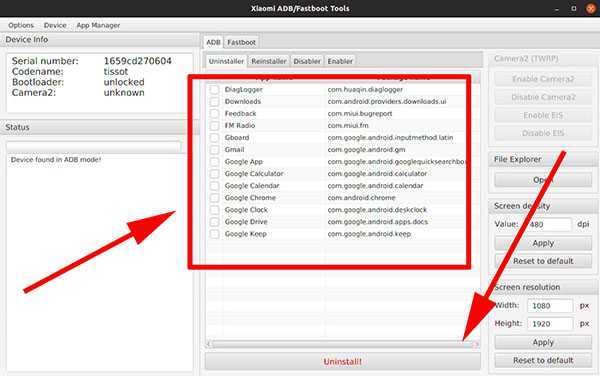Select package com.miui.bugreport
This screenshot has height=376, width=600.
[360, 114]
